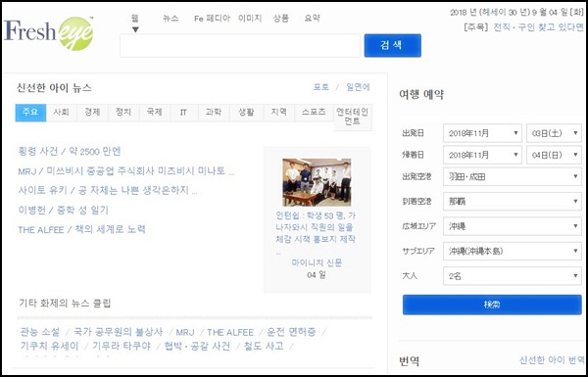Select the 요약 search category

click(x=312, y=19)
